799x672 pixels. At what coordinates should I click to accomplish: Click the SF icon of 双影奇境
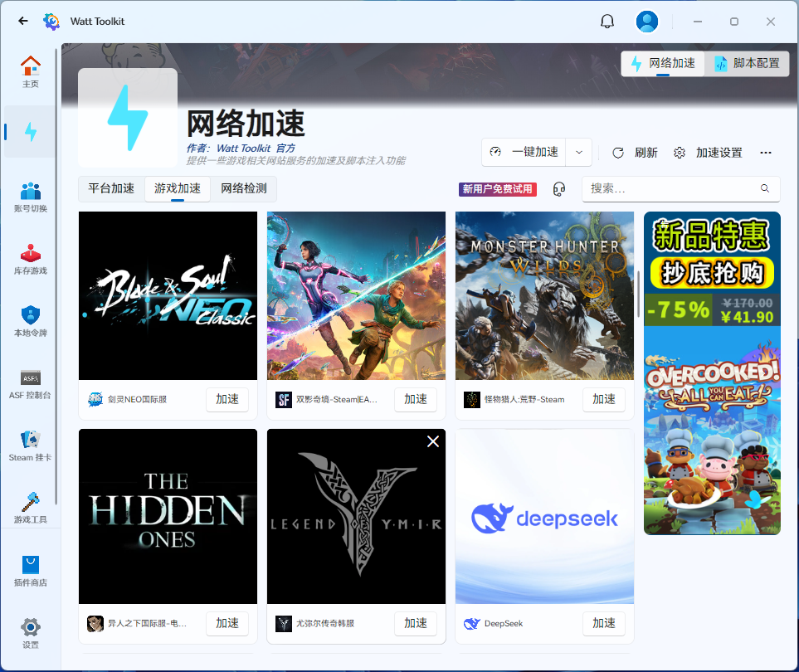tap(284, 399)
